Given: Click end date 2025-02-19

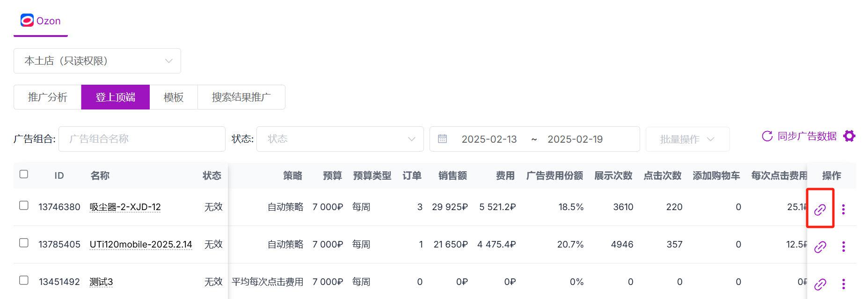Looking at the screenshot, I should click(575, 139).
